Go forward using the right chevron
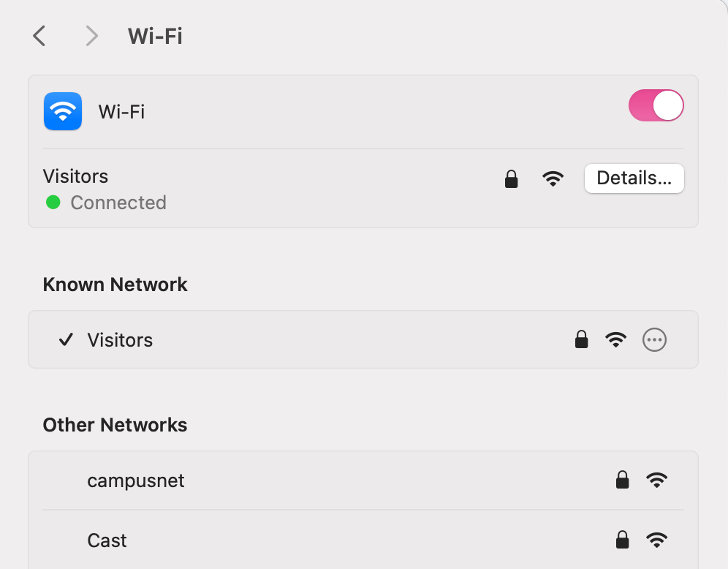Image resolution: width=728 pixels, height=569 pixels. tap(92, 36)
